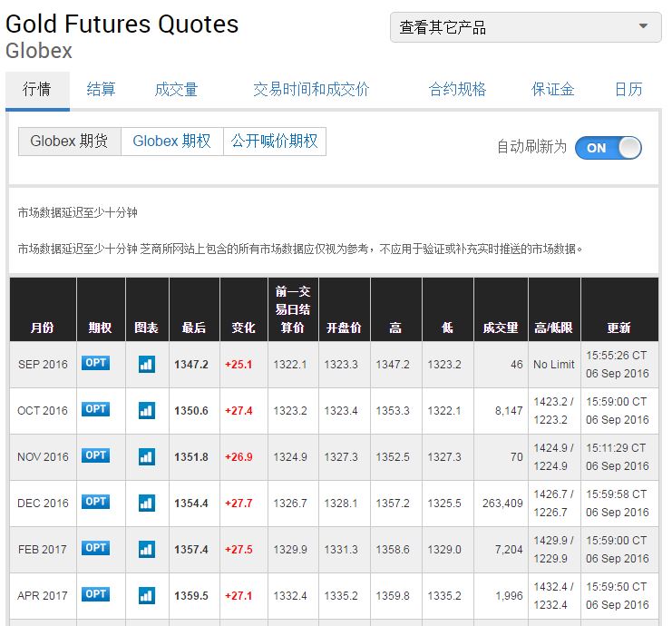Viewport: 672px width, 626px height.
Task: Click the 成交量 column header
Action: click(500, 328)
